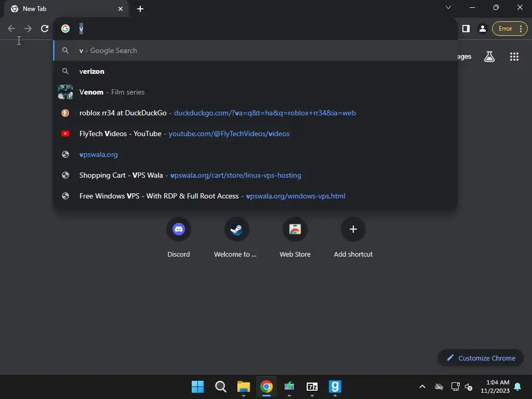Open FlyTech Videos YouTube suggestion
The width and height of the screenshot is (532, 399).
pos(256,134)
